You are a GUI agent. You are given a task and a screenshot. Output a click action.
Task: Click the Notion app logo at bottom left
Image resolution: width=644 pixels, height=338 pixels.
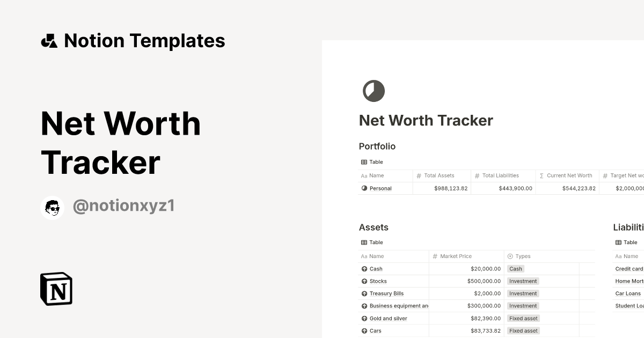click(56, 289)
